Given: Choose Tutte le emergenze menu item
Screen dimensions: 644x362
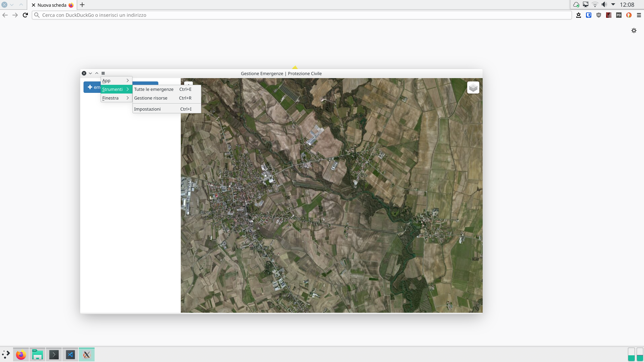Looking at the screenshot, I should tap(167, 89).
